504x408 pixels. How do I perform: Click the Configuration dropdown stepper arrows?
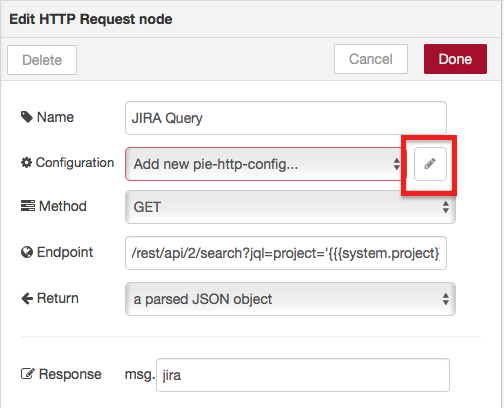pos(396,164)
